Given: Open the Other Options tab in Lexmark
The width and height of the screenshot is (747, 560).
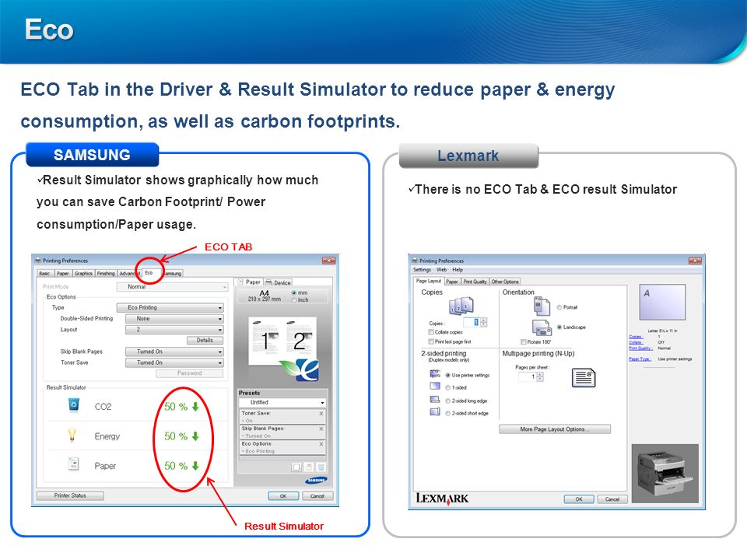Looking at the screenshot, I should click(505, 282).
